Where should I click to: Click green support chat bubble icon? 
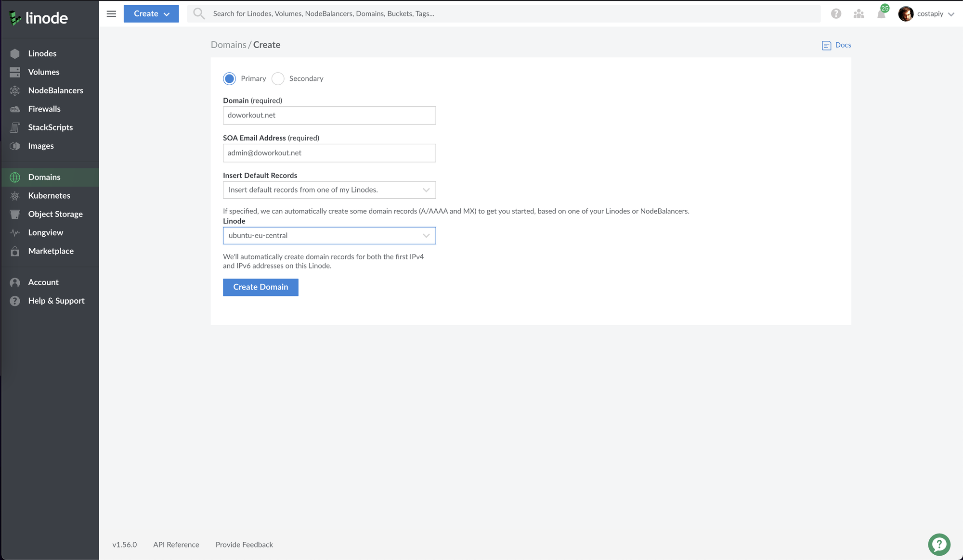pos(939,545)
